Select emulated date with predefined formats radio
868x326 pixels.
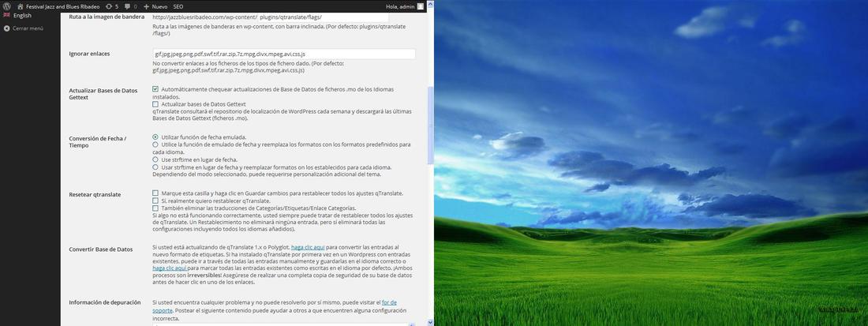(x=155, y=144)
